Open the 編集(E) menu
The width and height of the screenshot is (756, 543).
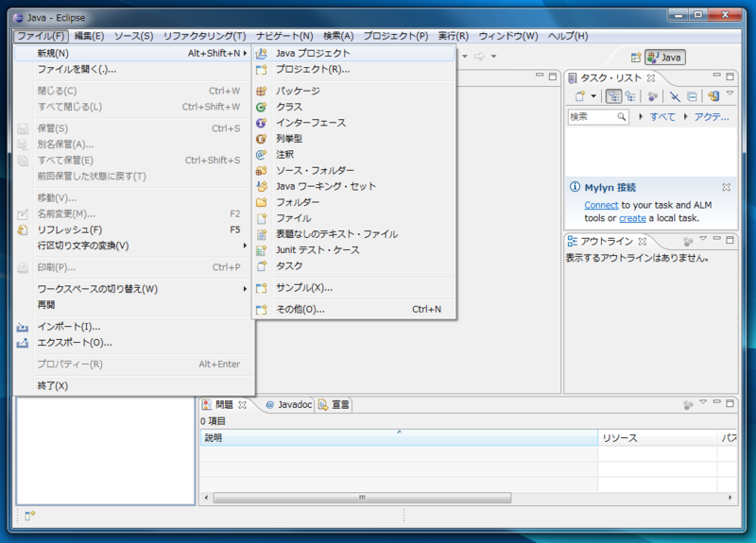[89, 36]
